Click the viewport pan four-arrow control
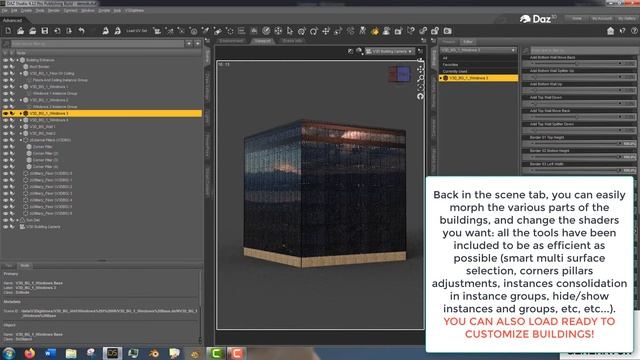Viewport: 640px width, 360px height. point(420,69)
